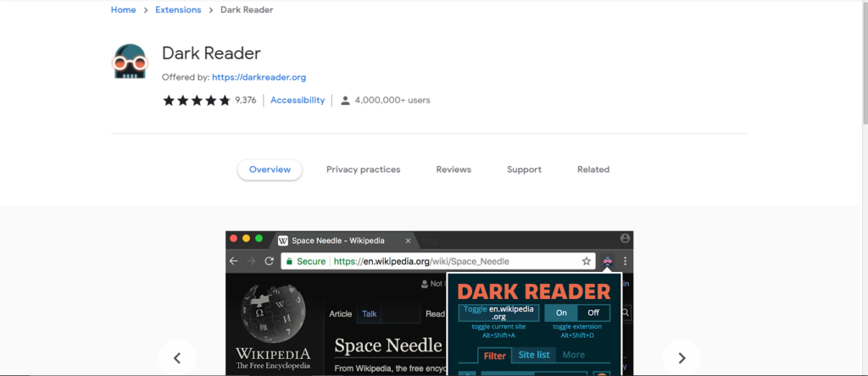
Task: Click the red macOS close dot in screenshot
Action: coord(234,238)
